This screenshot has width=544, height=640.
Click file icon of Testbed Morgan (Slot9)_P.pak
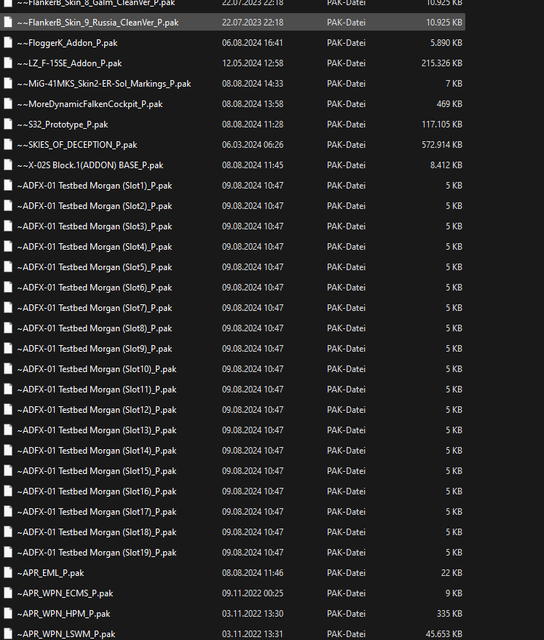click(x=8, y=349)
